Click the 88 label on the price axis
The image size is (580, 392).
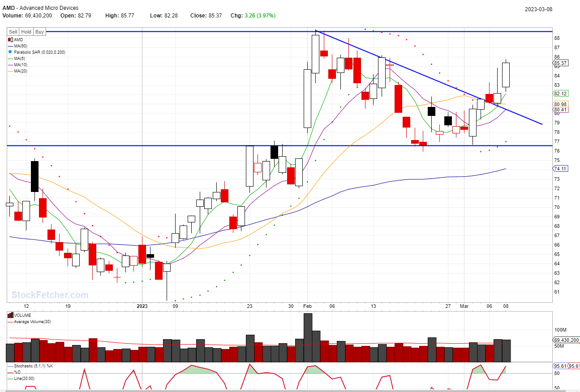557,38
